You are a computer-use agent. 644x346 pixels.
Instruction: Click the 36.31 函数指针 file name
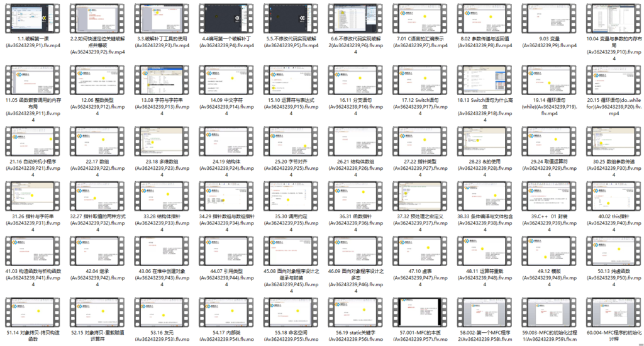pyautogui.click(x=356, y=223)
